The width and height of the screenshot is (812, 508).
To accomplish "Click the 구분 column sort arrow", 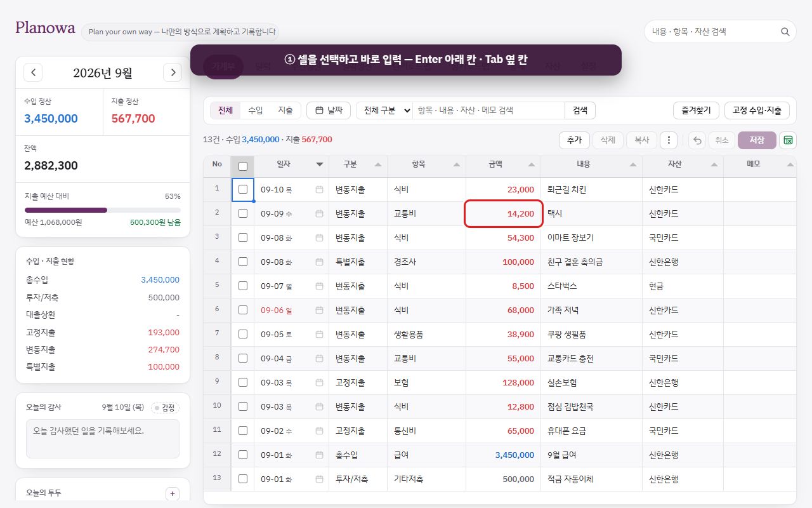I will click(378, 164).
